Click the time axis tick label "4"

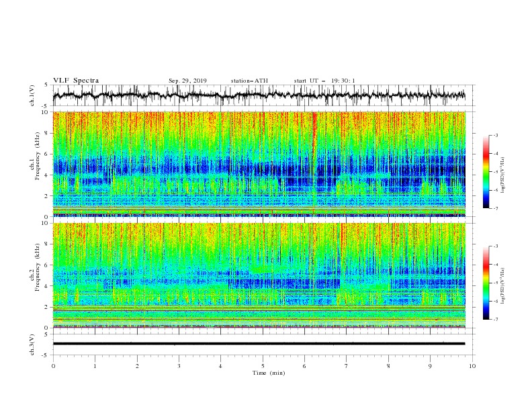click(220, 366)
